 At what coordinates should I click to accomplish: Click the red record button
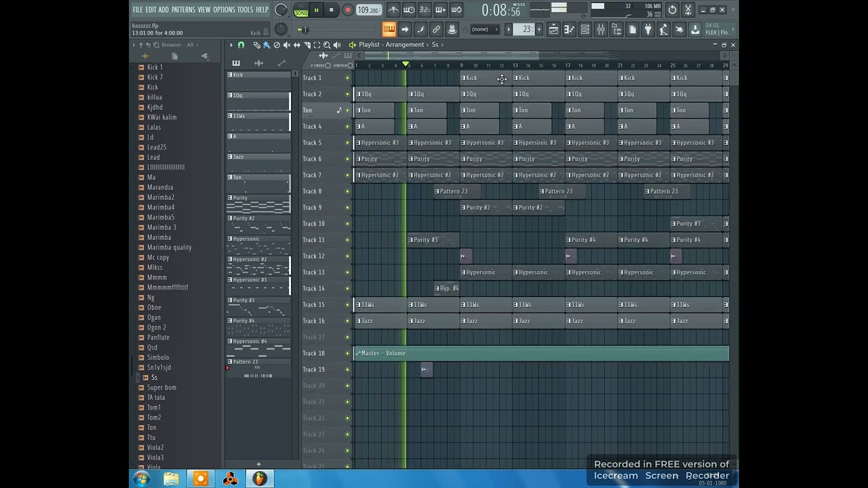click(x=348, y=10)
